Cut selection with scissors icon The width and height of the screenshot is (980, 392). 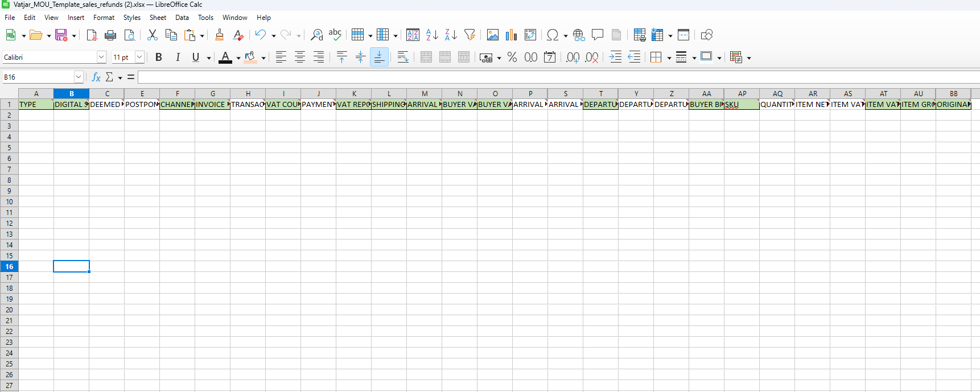152,35
